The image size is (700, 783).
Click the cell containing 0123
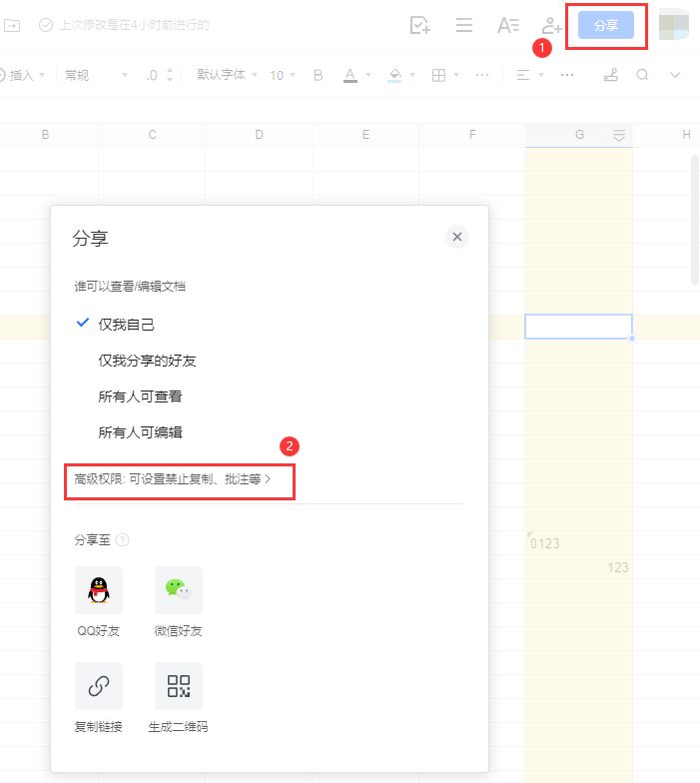[579, 543]
